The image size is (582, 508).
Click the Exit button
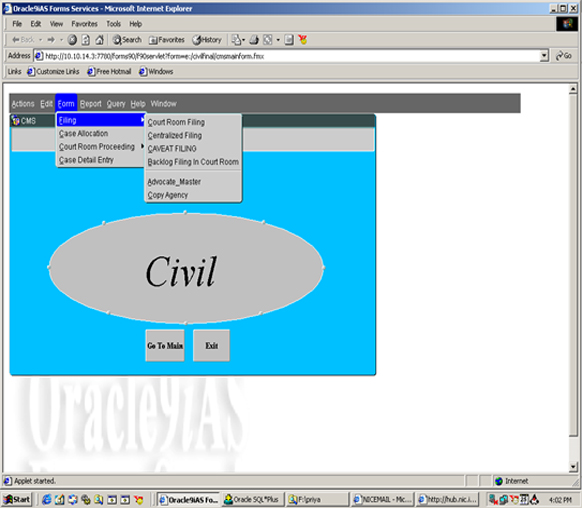point(212,345)
